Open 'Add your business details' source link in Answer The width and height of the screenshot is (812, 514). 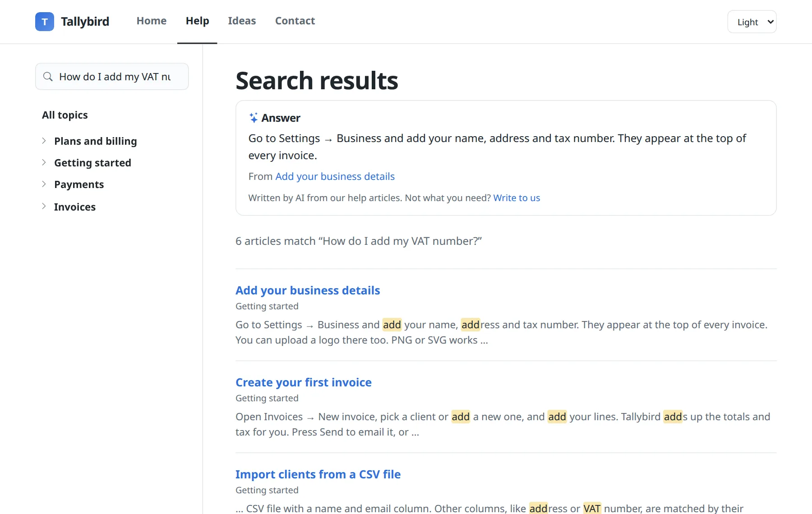(335, 176)
